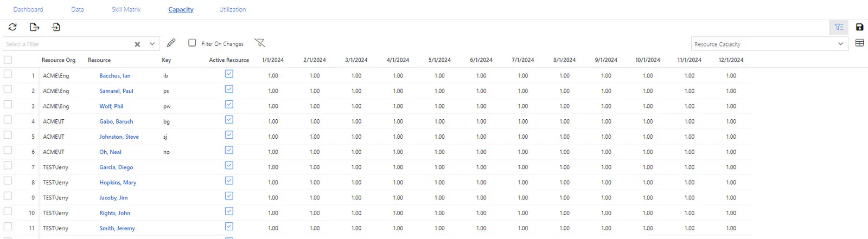The width and height of the screenshot is (868, 239).
Task: Click the 1/1/2024 column header
Action: coord(273,60)
